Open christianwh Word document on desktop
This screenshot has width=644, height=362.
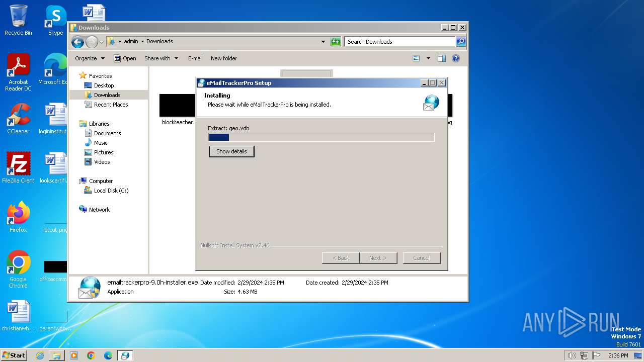coord(18,316)
